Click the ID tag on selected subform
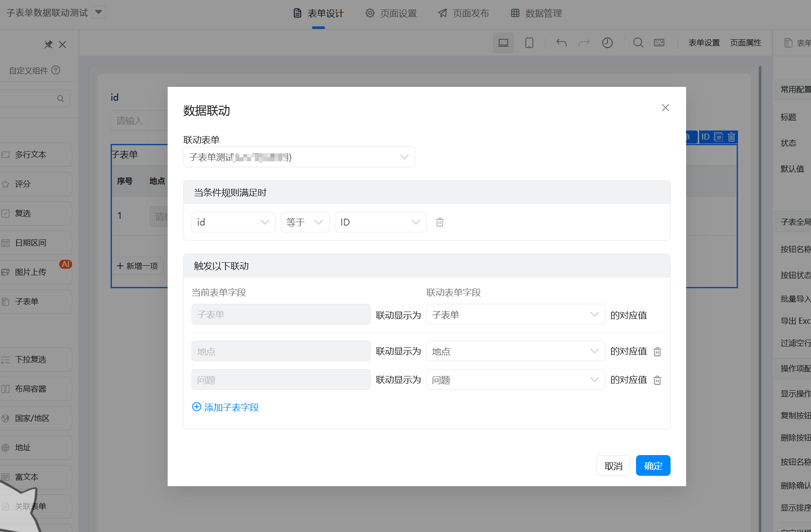The height and width of the screenshot is (532, 811). (706, 137)
